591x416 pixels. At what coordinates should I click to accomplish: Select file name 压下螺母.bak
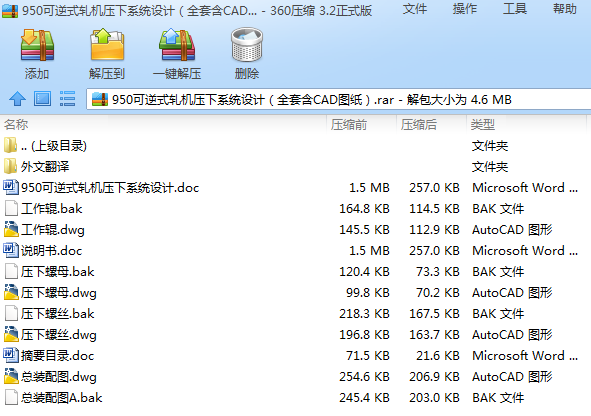tap(58, 272)
